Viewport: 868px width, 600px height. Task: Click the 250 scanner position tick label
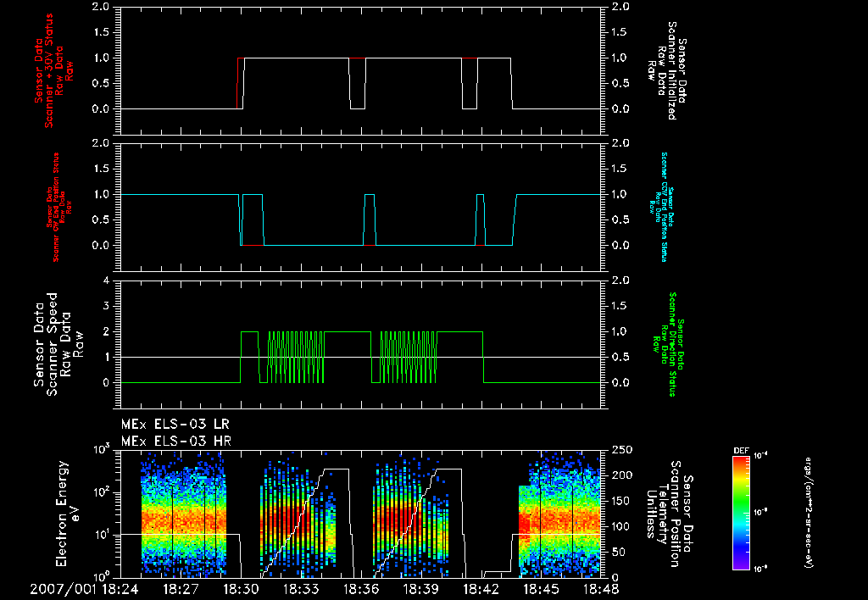point(621,450)
